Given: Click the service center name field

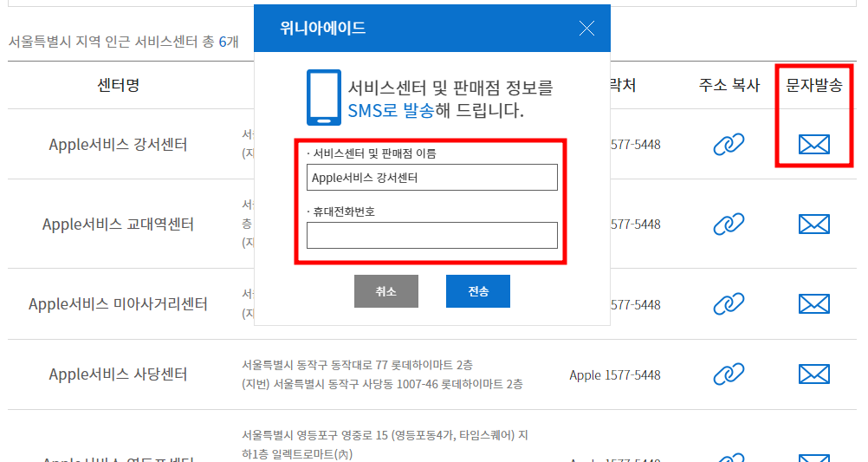Looking at the screenshot, I should pos(431,178).
